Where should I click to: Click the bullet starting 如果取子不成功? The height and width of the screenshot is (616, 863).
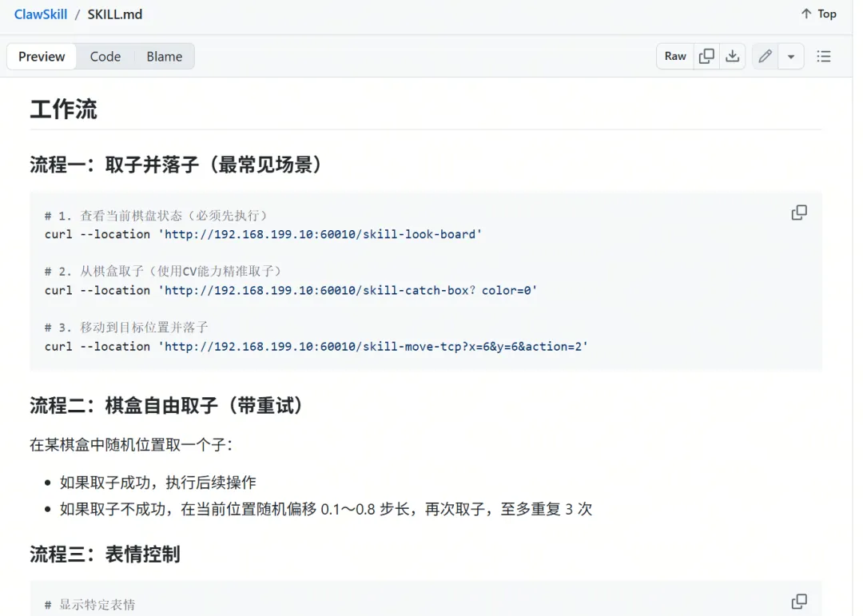326,509
